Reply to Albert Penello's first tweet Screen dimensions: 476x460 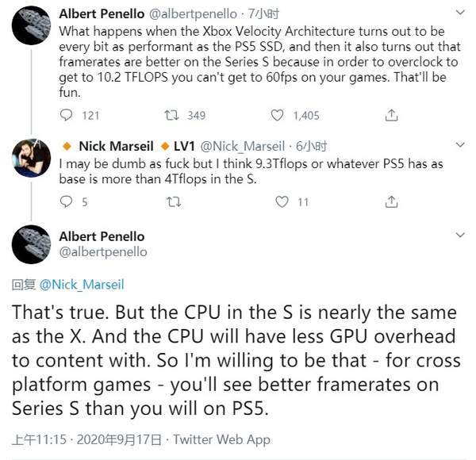click(x=67, y=116)
